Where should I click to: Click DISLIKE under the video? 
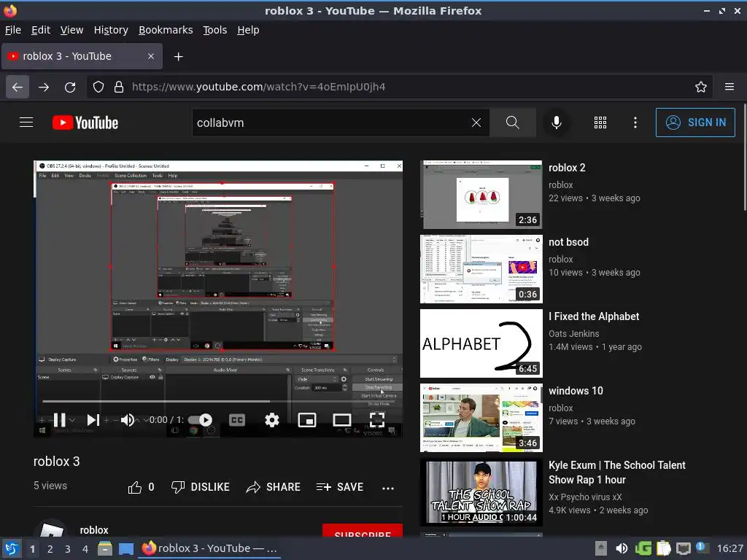coord(201,487)
